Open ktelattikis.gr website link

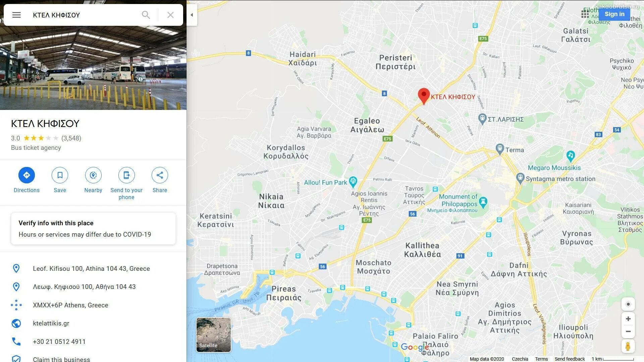[x=51, y=323]
